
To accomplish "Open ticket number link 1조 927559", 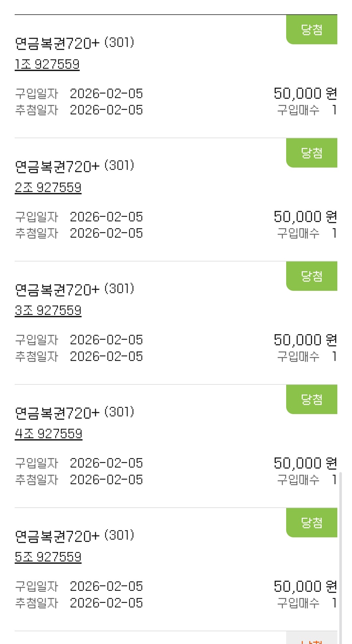I will pos(47,64).
